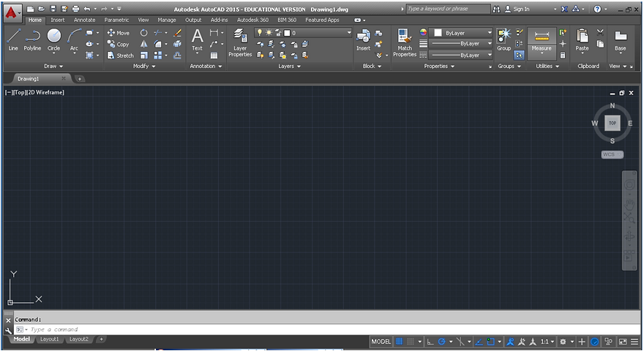Click the Plot printer icon in quick access
Image resolution: width=644 pixels, height=351 pixels.
75,9
